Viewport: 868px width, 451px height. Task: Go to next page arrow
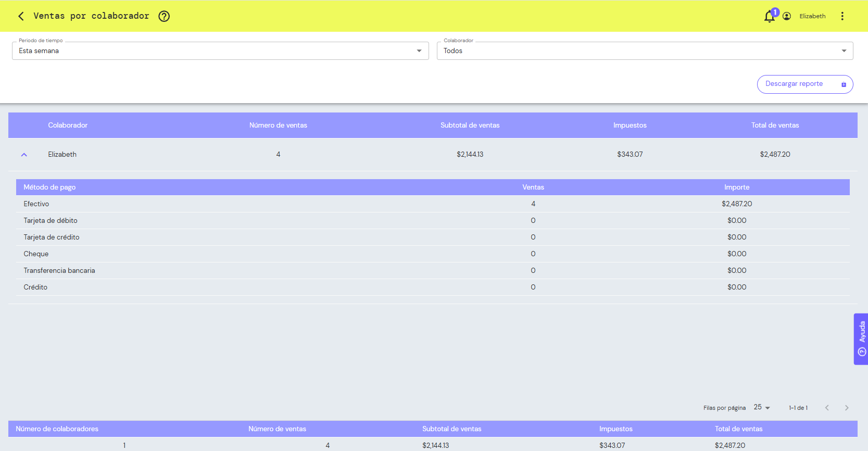(x=847, y=408)
